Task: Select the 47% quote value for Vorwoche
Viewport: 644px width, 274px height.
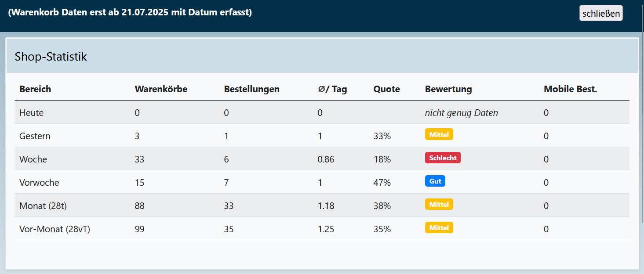Action: [382, 183]
